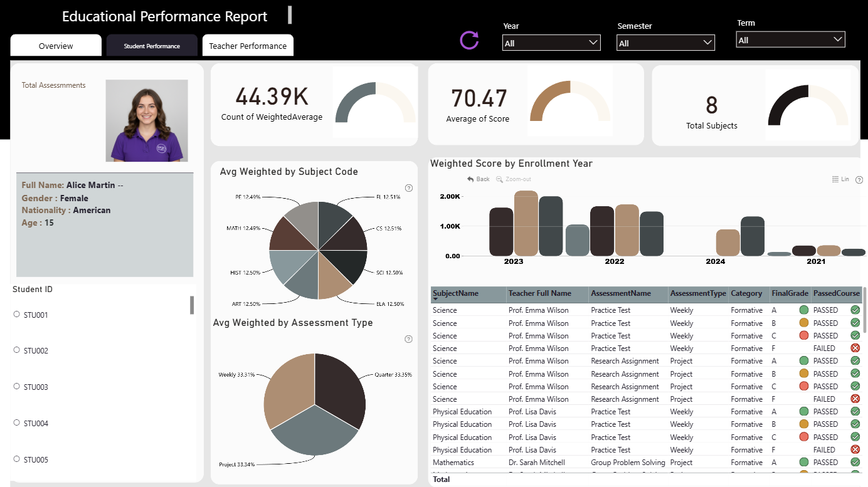Click the red grade dot in the Science Research Assignment grade C row
The height and width of the screenshot is (487, 868).
click(x=804, y=386)
